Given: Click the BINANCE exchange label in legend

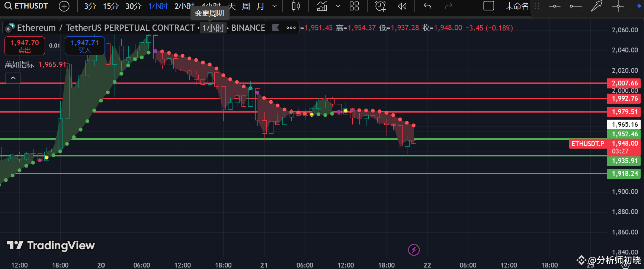Looking at the screenshot, I should 248,28.
